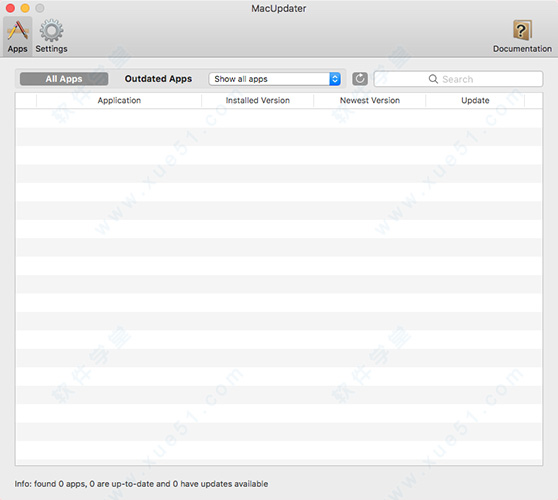
Task: Switch to the All Apps tab
Action: pos(64,79)
